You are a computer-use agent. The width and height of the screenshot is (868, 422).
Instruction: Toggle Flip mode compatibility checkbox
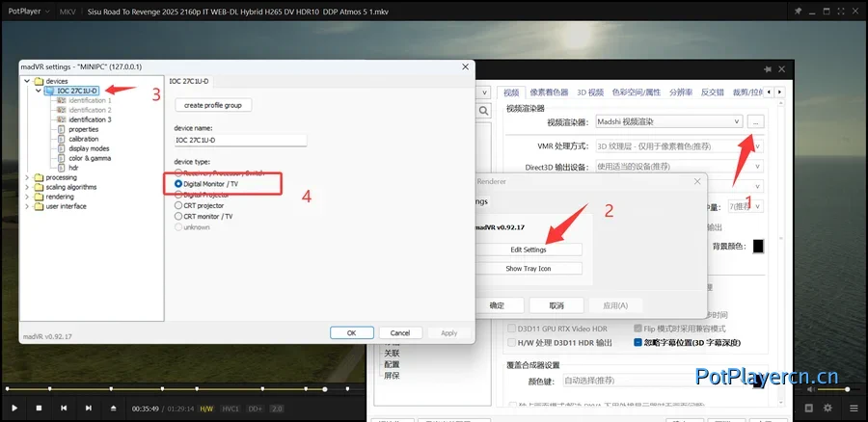[x=637, y=329]
